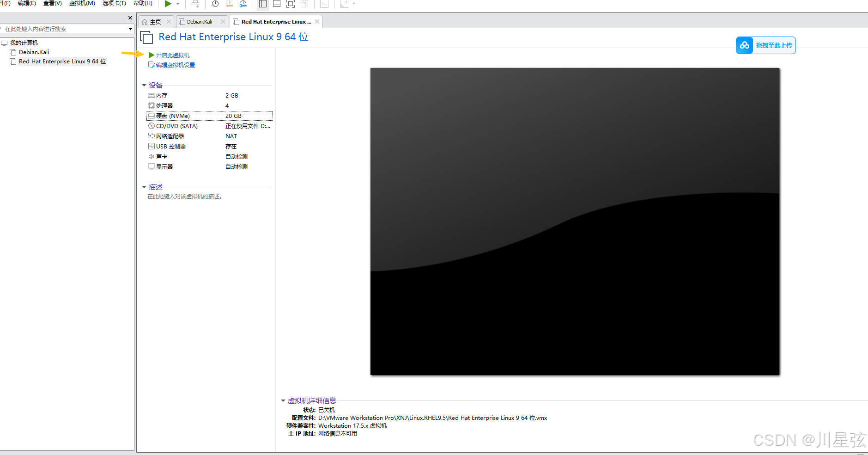Click the CD/DVD (SATA) device row

point(209,126)
